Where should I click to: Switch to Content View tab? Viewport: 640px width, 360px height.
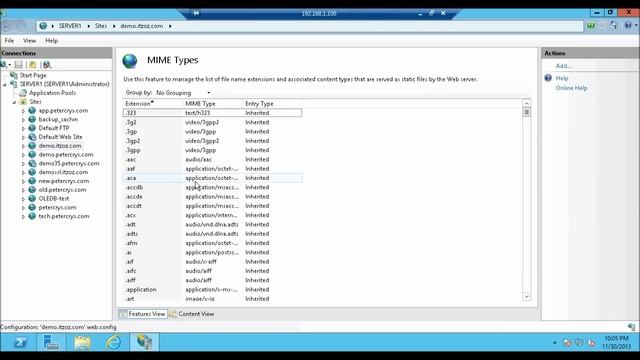[192, 314]
